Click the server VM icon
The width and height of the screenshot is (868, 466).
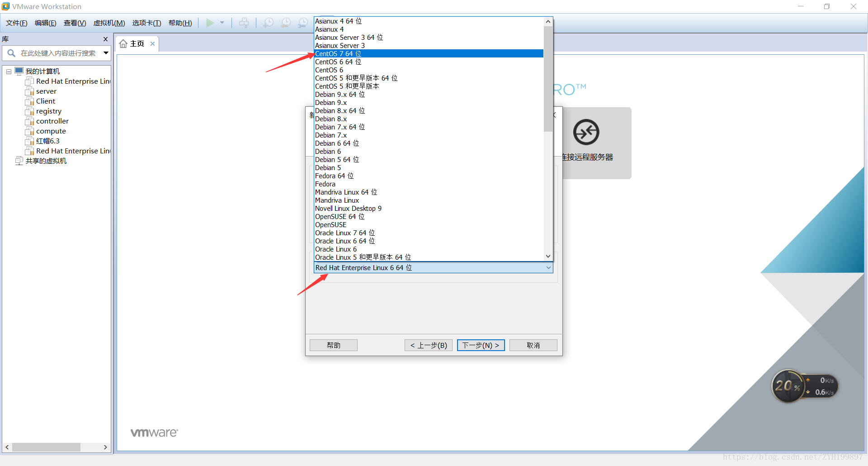[29, 91]
